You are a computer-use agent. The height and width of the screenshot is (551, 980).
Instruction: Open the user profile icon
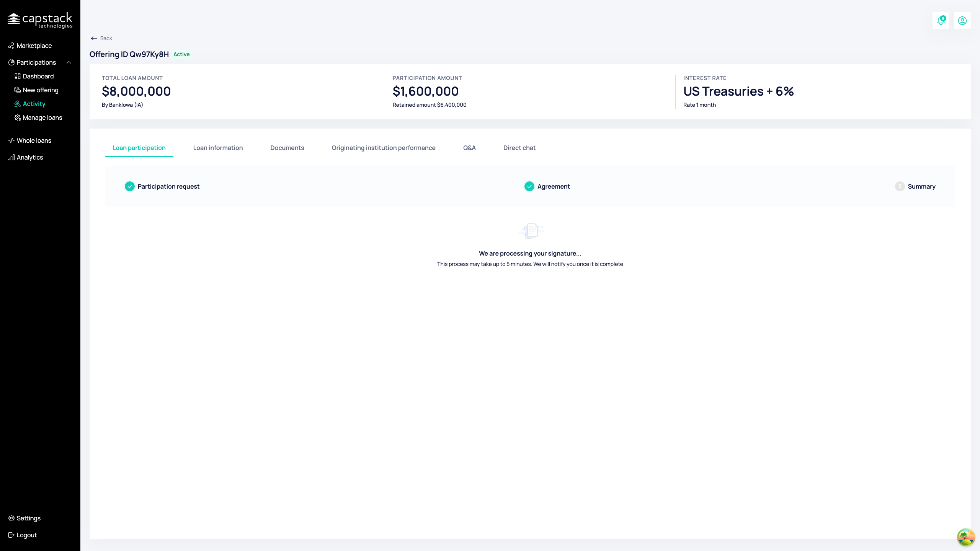pos(962,21)
